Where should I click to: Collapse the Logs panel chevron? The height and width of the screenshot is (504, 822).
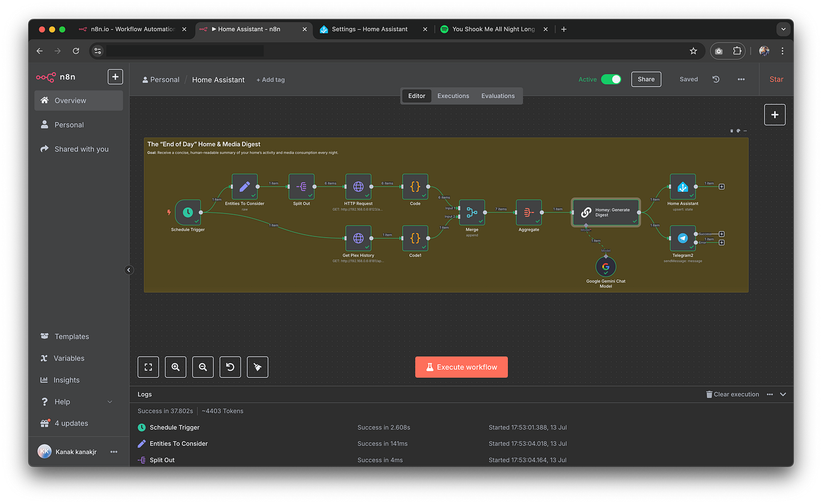(783, 394)
